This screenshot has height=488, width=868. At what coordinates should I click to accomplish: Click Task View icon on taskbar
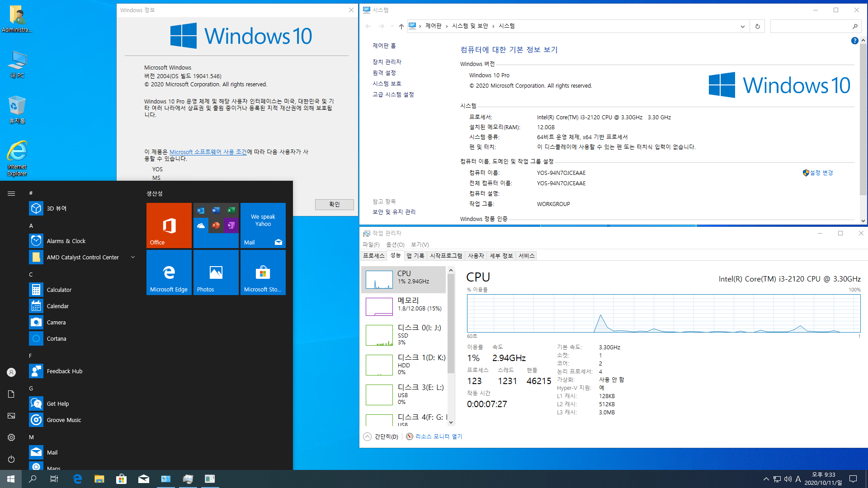coord(54,479)
